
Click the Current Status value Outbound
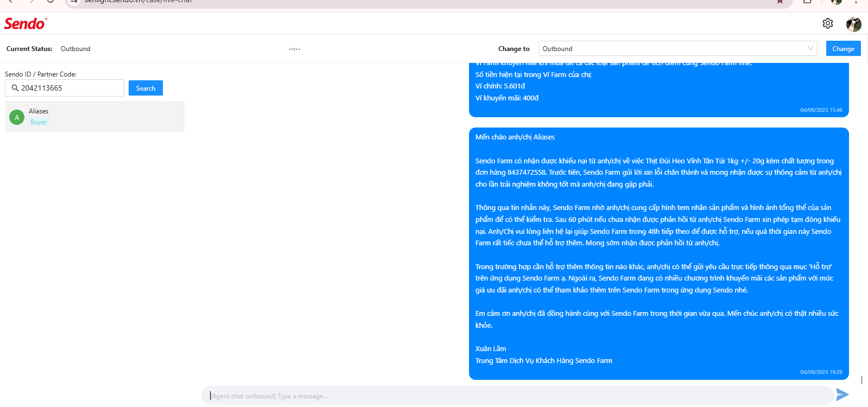click(75, 49)
